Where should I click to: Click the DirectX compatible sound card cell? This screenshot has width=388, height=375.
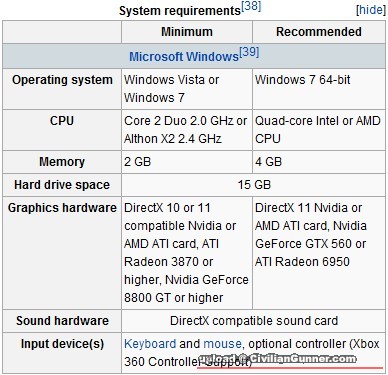tap(254, 321)
